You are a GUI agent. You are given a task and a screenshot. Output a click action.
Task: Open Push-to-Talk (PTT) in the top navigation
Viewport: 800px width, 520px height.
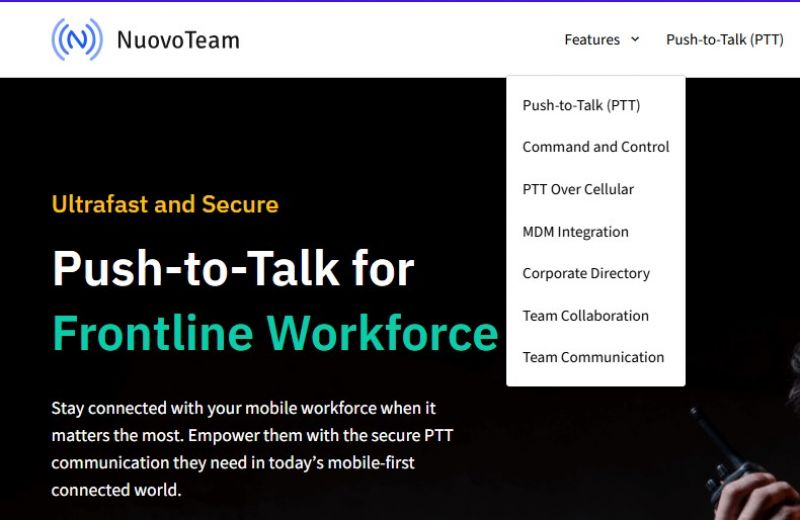[x=724, y=39]
